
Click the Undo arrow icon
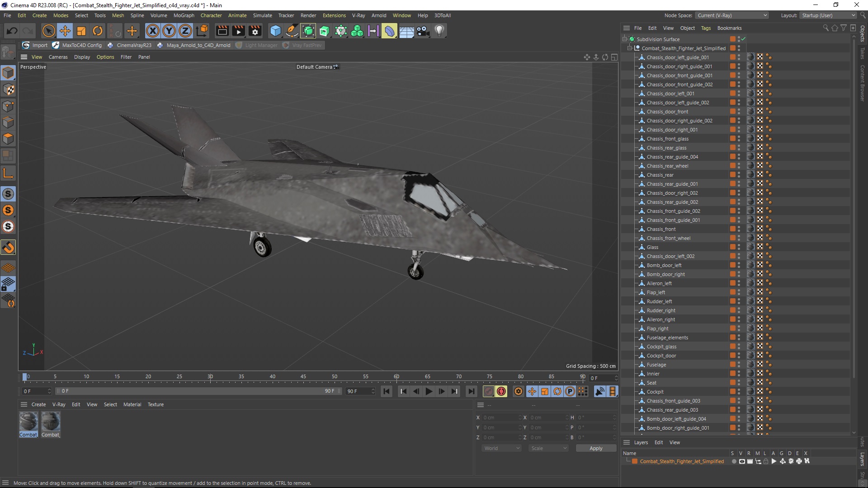pos(12,31)
